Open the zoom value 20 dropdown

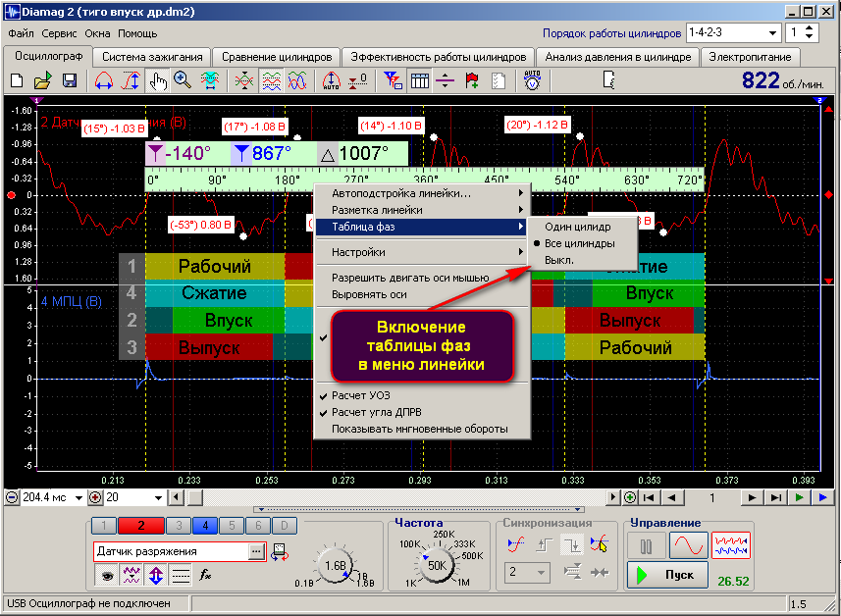(158, 497)
